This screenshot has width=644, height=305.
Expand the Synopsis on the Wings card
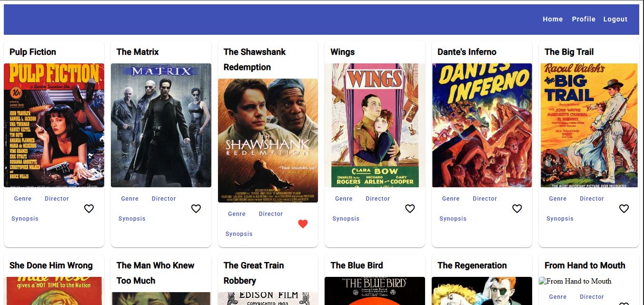(x=346, y=218)
